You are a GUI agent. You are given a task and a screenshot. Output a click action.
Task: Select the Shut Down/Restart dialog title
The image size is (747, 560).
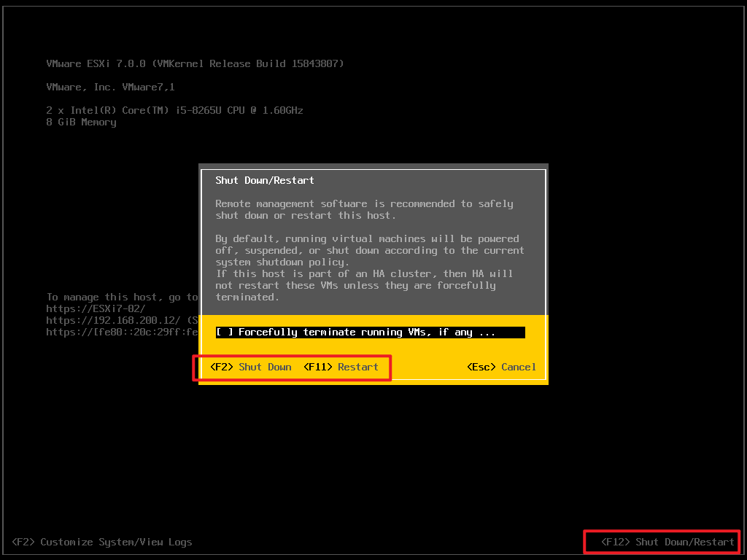tap(264, 181)
